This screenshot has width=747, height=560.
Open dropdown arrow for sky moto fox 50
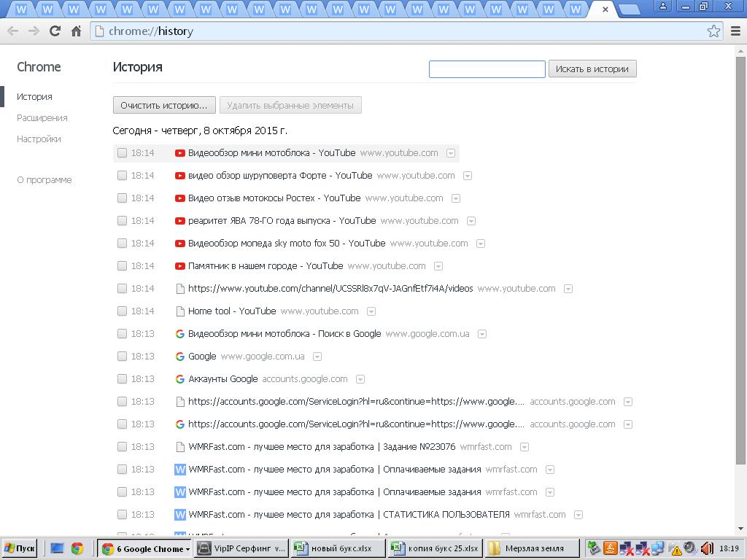[x=481, y=244]
